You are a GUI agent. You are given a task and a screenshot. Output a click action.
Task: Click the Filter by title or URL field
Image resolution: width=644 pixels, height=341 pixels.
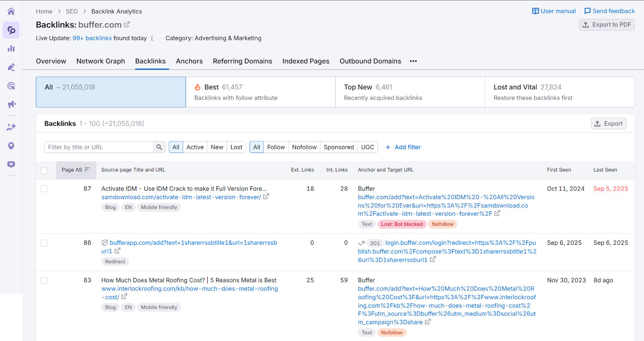point(99,147)
